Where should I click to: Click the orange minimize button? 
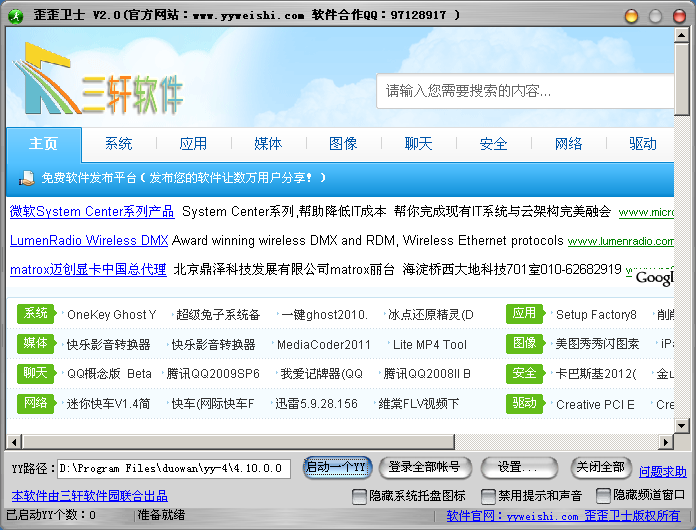(x=631, y=16)
